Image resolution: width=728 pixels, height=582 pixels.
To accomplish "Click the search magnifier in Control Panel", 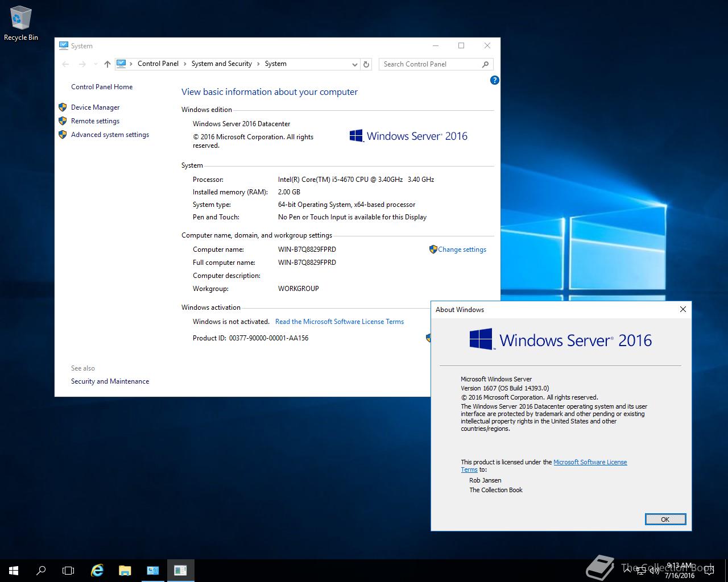I will (485, 64).
